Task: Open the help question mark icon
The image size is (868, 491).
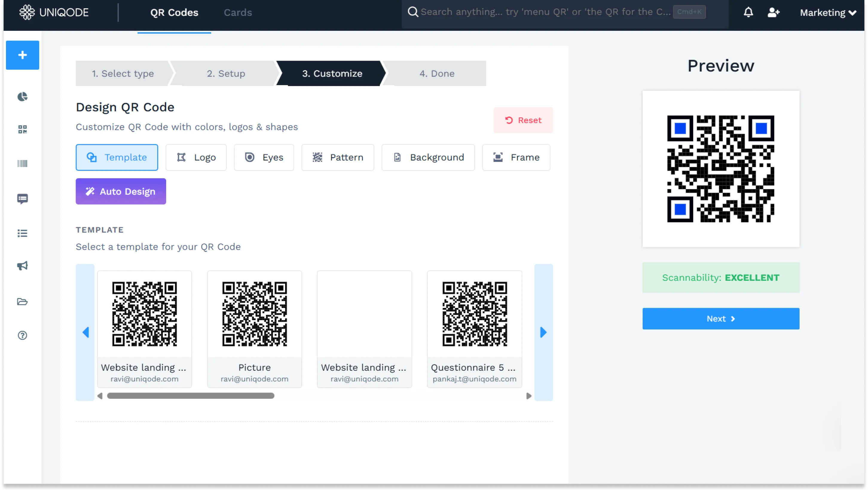Action: [x=22, y=335]
